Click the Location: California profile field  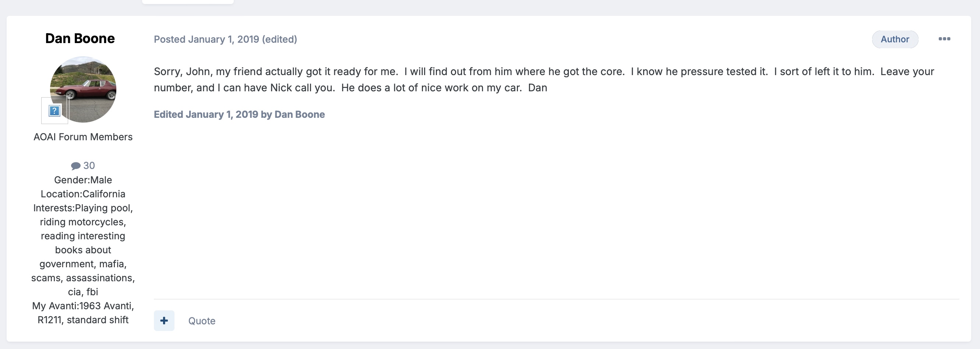83,194
